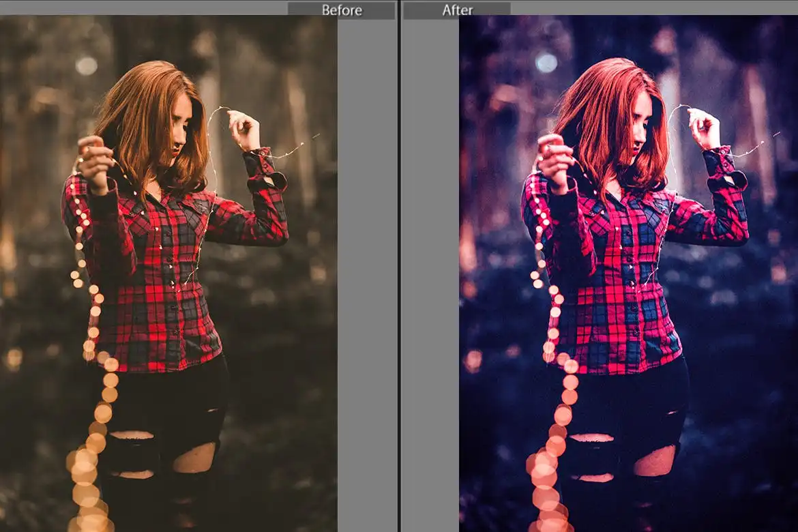Select the Before photo of the woman
The height and width of the screenshot is (532, 798).
coord(168,274)
